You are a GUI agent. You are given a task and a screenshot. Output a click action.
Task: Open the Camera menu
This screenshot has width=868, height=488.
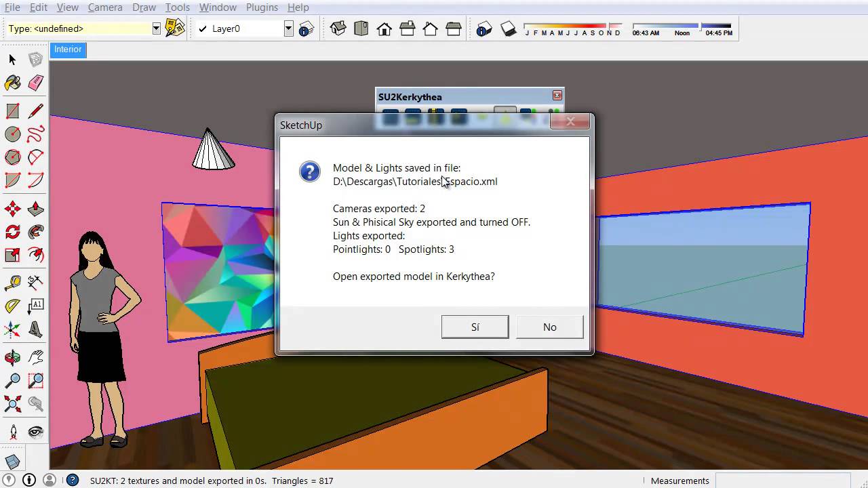pyautogui.click(x=105, y=7)
